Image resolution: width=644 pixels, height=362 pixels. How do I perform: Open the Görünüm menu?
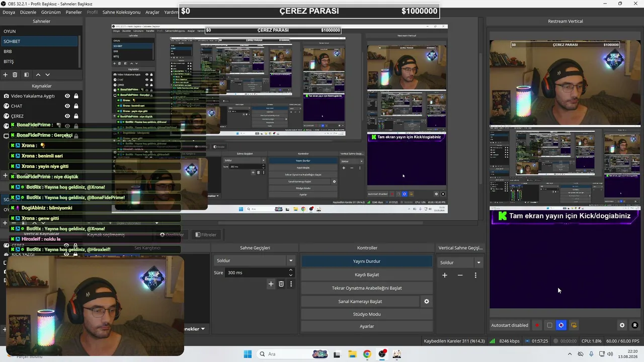coord(51,12)
